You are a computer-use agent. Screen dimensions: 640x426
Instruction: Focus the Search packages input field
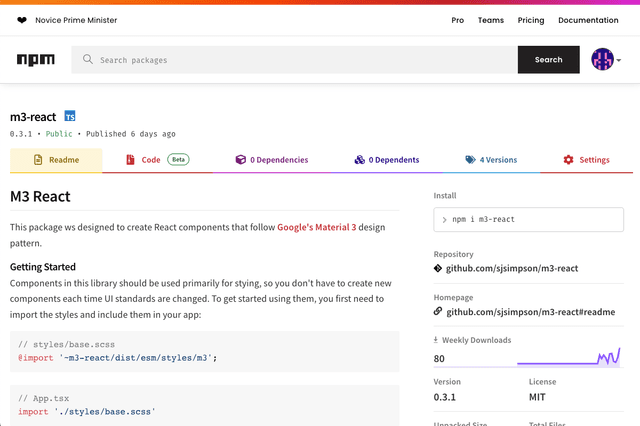pos(295,60)
